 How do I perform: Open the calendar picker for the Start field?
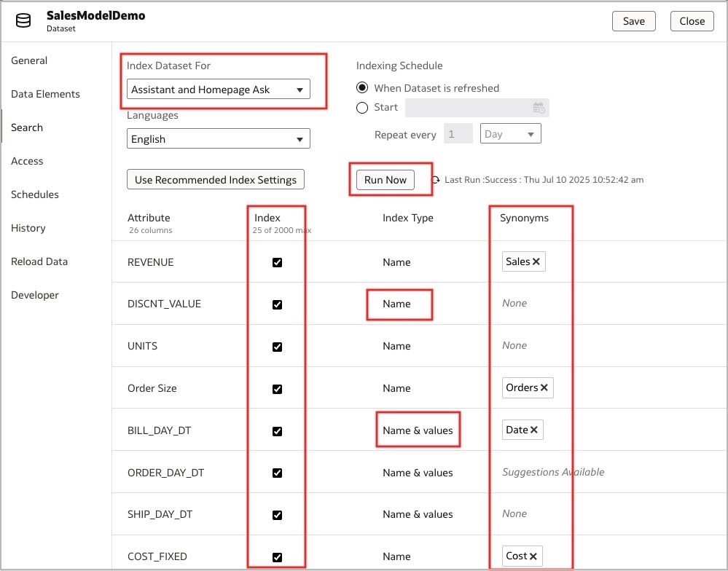539,106
